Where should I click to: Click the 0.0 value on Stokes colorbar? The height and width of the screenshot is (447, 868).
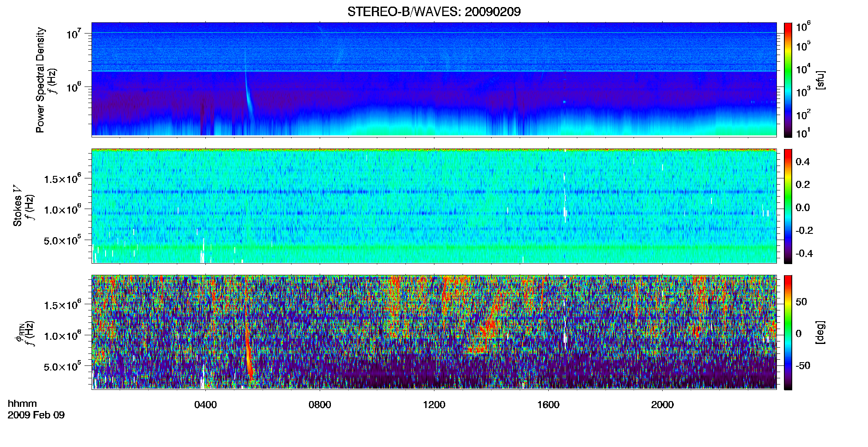click(x=803, y=207)
